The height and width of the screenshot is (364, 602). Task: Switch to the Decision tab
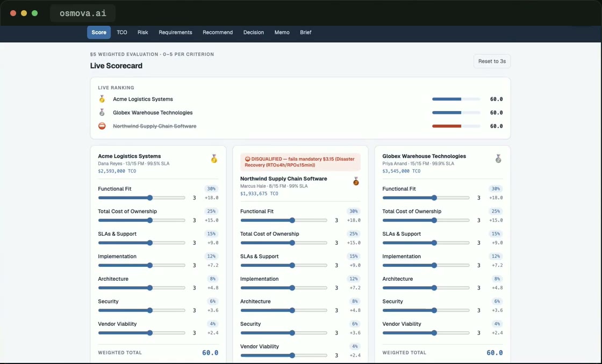[x=253, y=32]
